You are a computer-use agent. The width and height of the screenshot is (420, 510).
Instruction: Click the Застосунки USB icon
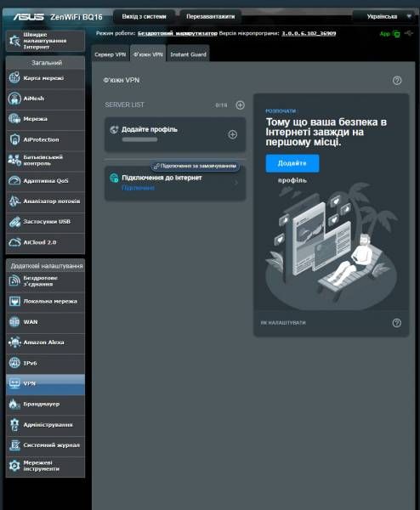(14, 222)
